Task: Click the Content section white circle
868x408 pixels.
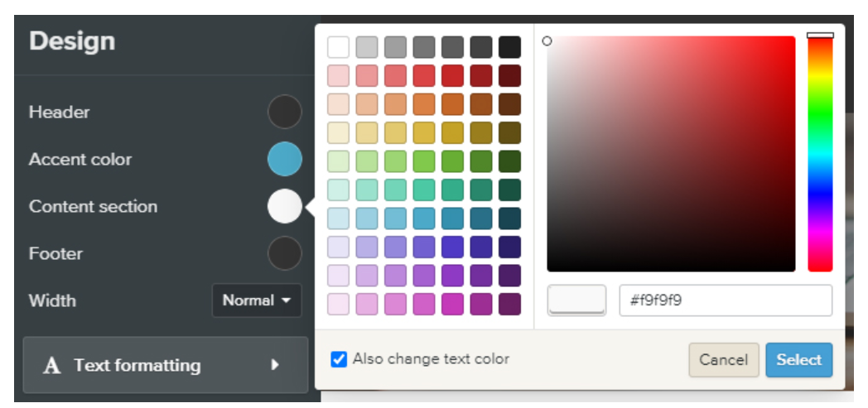Action: coord(285,206)
